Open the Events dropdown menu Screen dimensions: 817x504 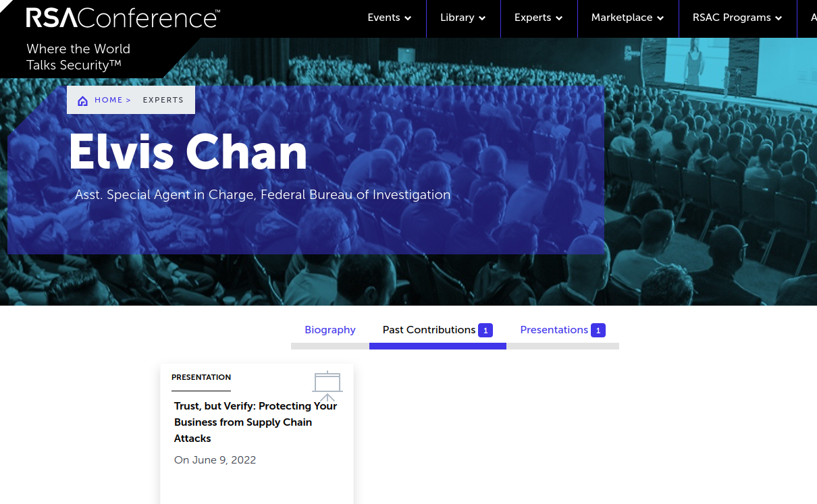pyautogui.click(x=390, y=18)
